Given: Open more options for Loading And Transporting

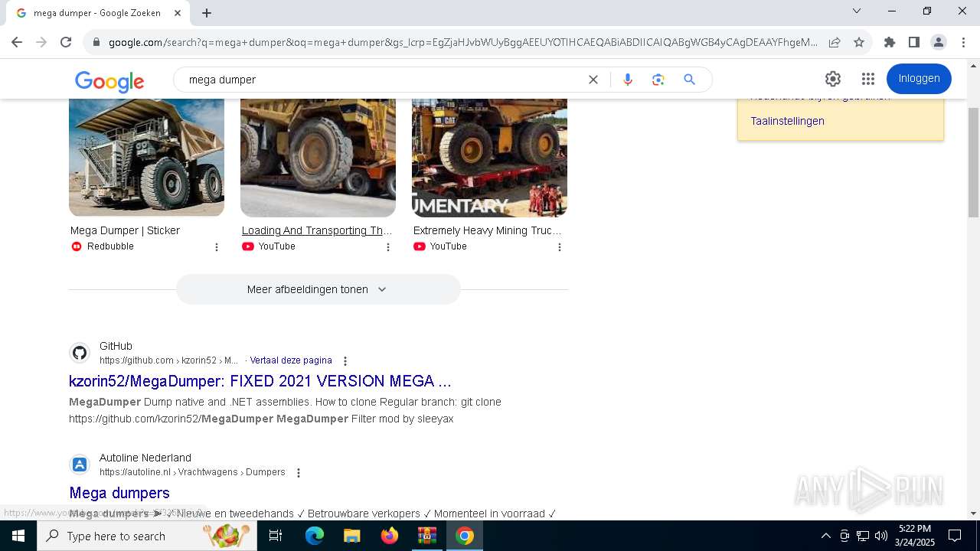Looking at the screenshot, I should pos(388,247).
